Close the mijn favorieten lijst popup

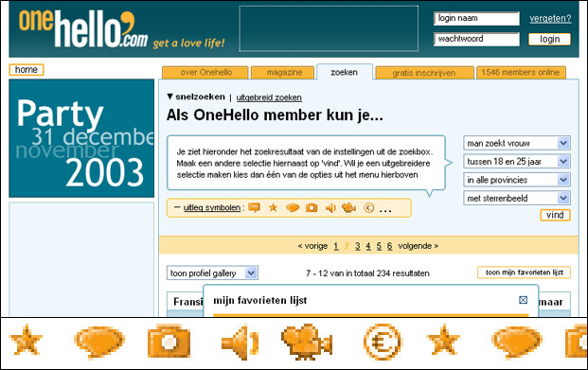coord(523,300)
